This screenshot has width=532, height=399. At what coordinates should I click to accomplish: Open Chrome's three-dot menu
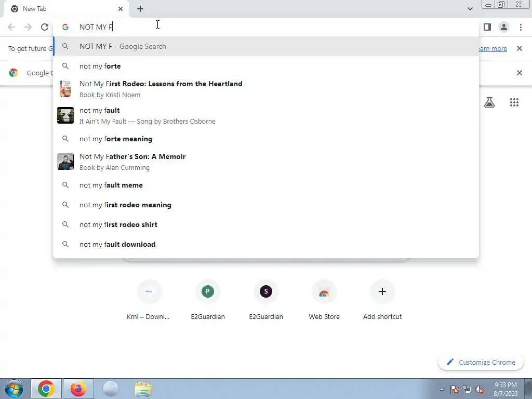click(x=521, y=27)
